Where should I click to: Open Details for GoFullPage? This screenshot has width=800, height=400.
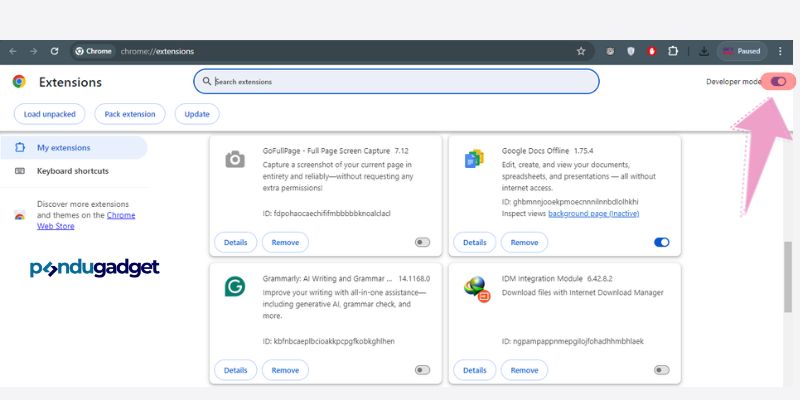point(235,242)
